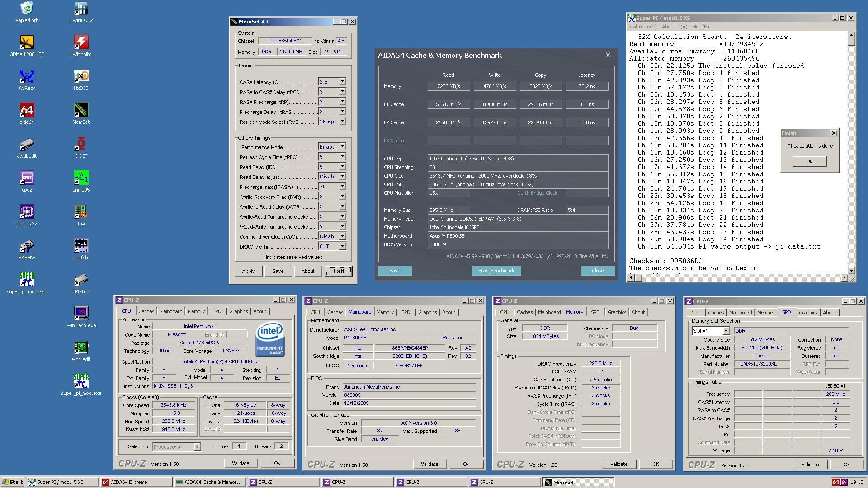Open the Calculate menu in Super PI
Screen dimensions: 868x488
pos(643,27)
